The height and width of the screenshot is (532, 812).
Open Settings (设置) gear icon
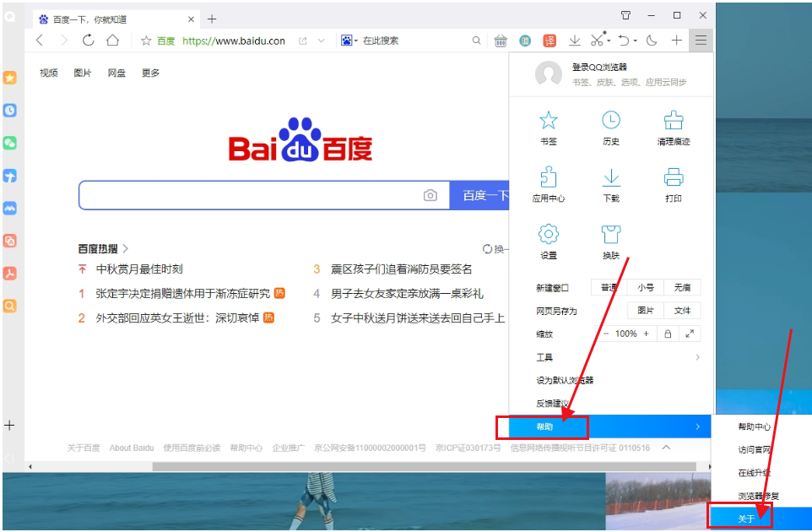coord(549,242)
